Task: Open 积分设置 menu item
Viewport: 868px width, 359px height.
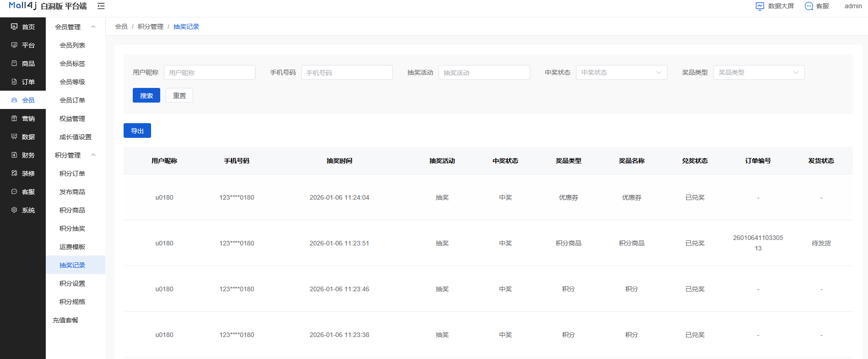Action: [x=72, y=283]
